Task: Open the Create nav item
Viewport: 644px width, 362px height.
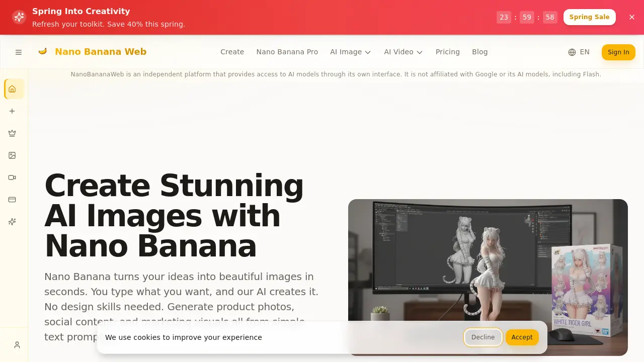Action: (232, 52)
